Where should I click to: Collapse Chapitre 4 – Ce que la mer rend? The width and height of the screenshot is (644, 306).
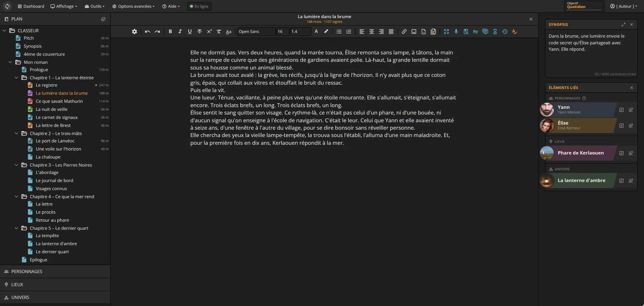tap(16, 196)
